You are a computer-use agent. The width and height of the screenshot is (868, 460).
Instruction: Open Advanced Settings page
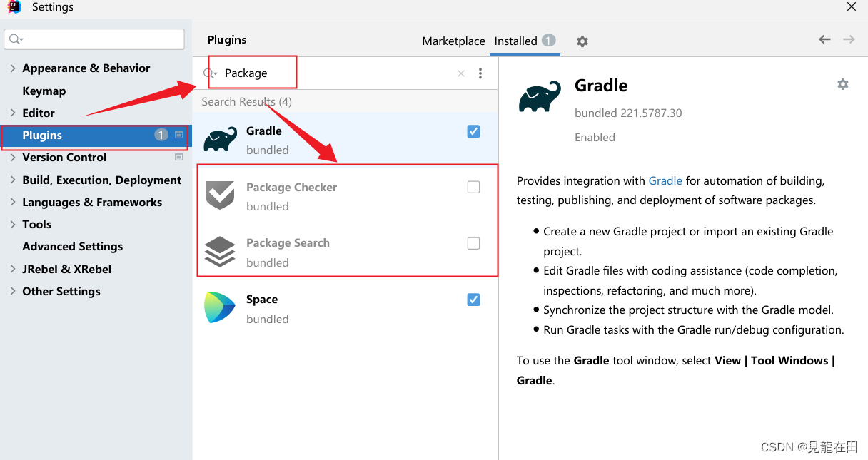[x=72, y=246]
